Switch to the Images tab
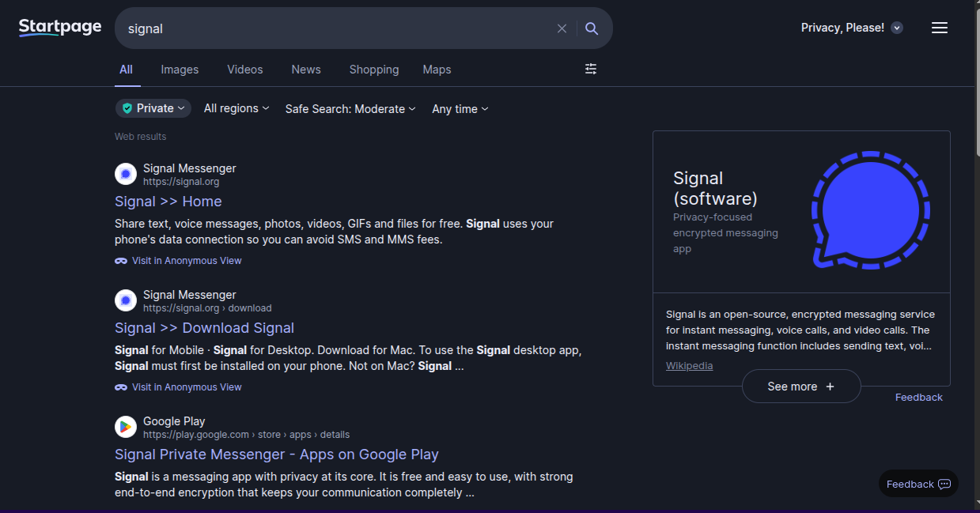 click(x=180, y=70)
